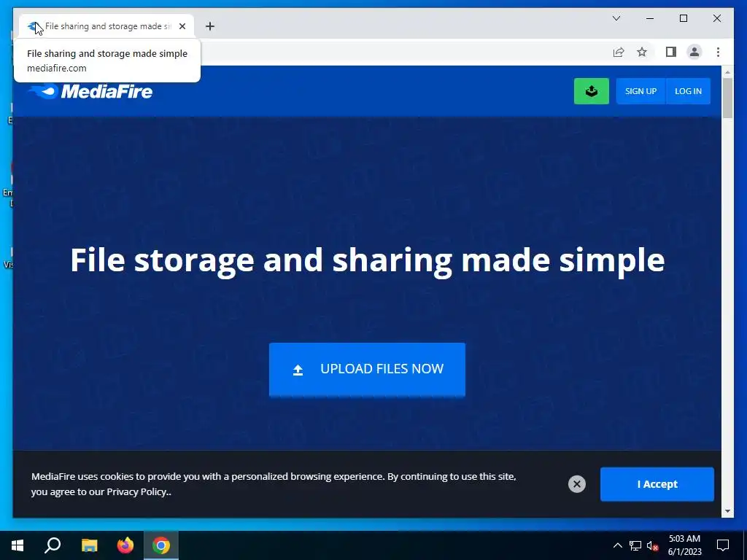Click the page scrollbar up arrow

tap(727, 72)
